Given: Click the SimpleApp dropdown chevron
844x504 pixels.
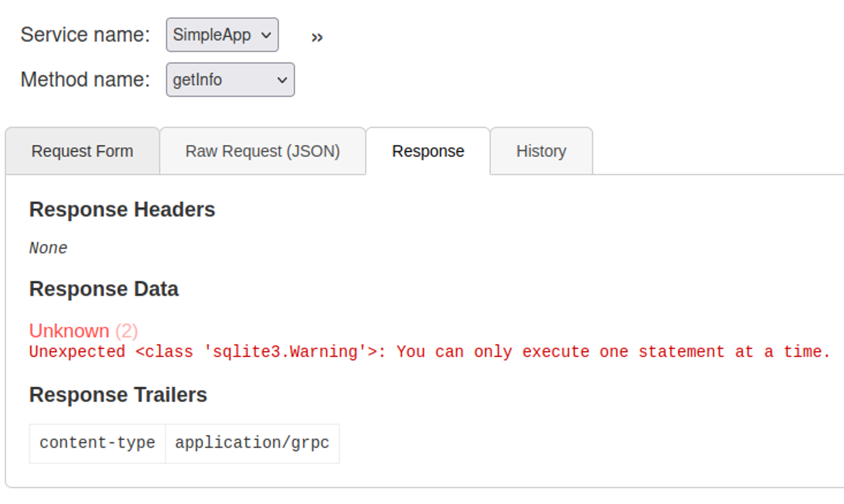Looking at the screenshot, I should pyautogui.click(x=266, y=35).
